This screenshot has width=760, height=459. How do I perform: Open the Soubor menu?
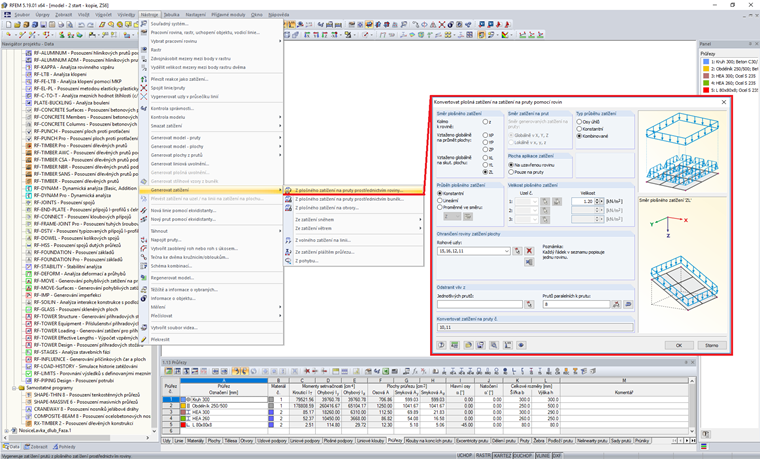pos(22,15)
